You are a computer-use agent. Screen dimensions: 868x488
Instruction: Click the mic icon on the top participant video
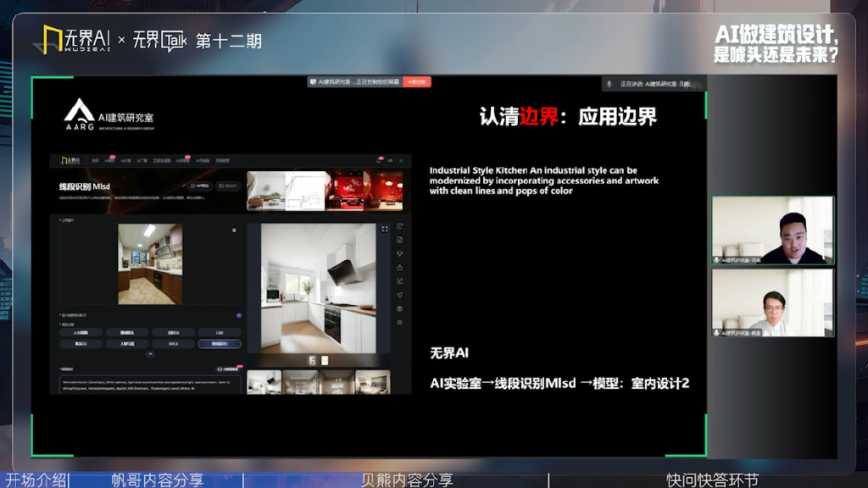(x=717, y=259)
